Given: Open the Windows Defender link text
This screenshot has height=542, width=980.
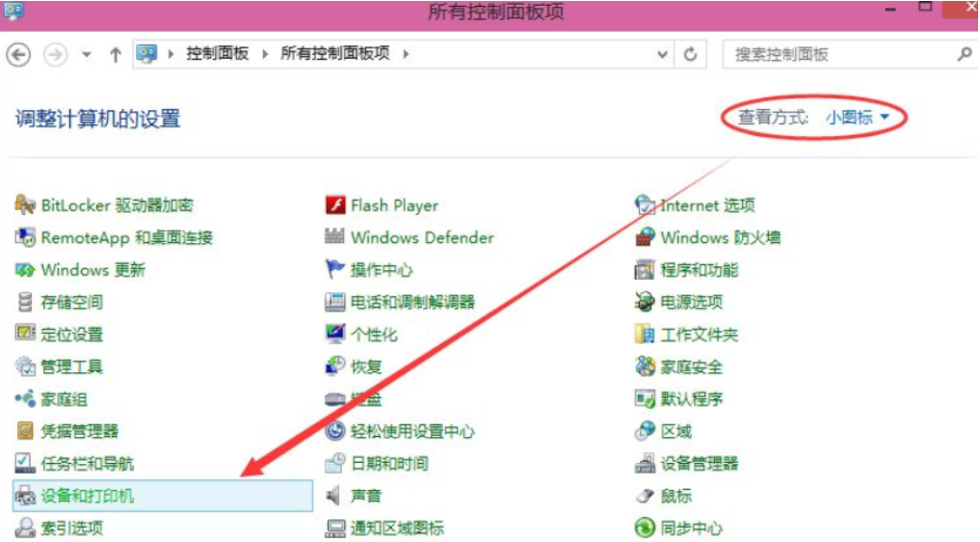Looking at the screenshot, I should [x=422, y=238].
